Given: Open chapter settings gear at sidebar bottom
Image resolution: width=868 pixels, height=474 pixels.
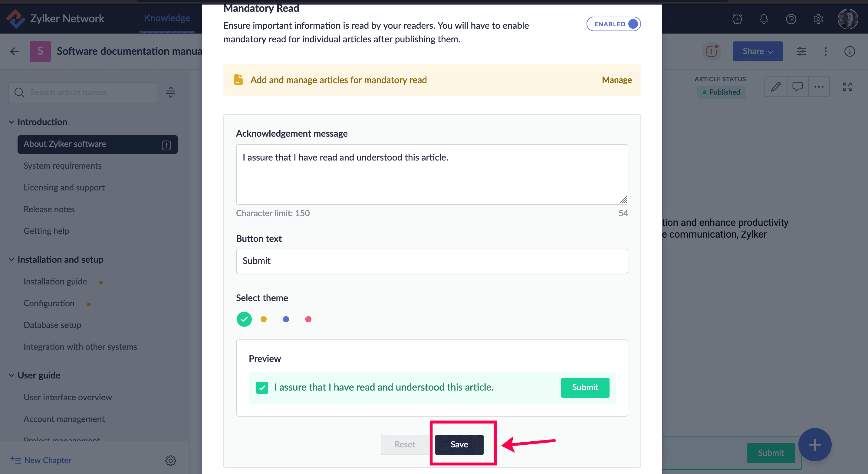Looking at the screenshot, I should (x=170, y=460).
